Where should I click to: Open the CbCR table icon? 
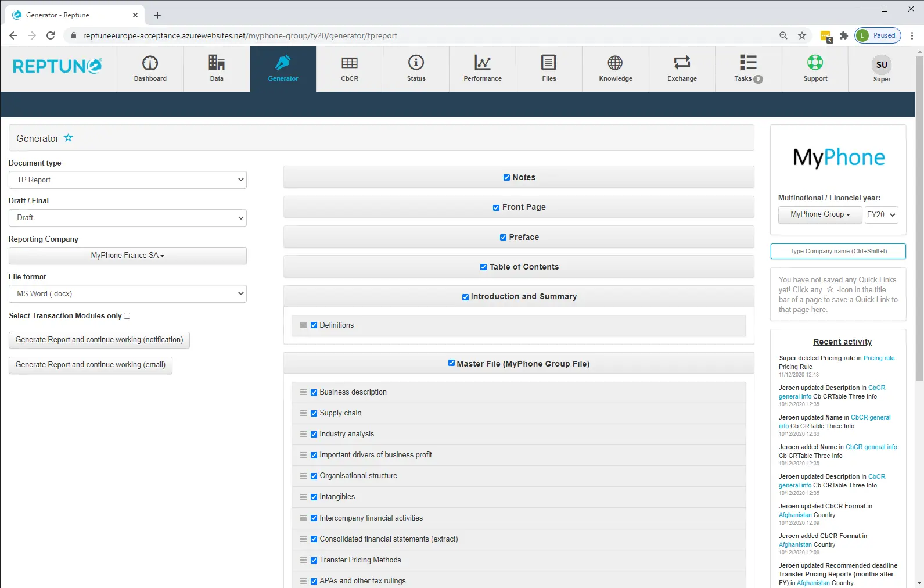coord(350,63)
